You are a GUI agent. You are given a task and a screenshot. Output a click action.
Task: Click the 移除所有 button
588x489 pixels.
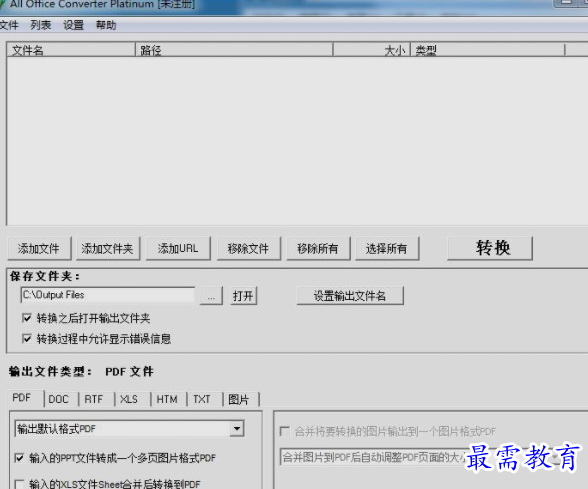[318, 248]
